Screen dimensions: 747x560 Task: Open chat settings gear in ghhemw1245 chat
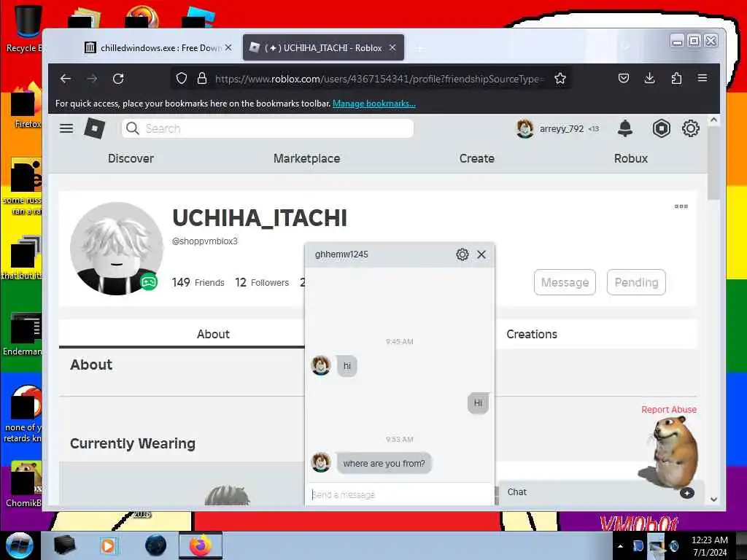click(x=462, y=254)
